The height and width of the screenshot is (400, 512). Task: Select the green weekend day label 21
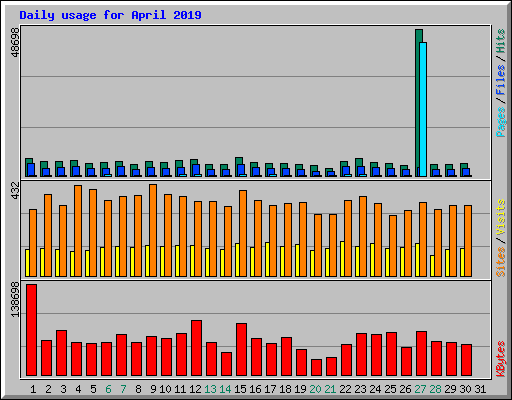pyautogui.click(x=330, y=389)
